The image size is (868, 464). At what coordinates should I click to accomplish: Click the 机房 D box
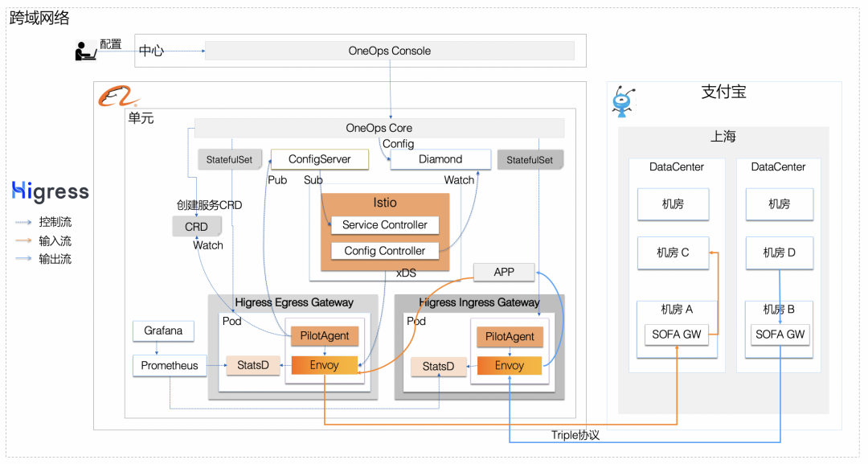pos(780,253)
